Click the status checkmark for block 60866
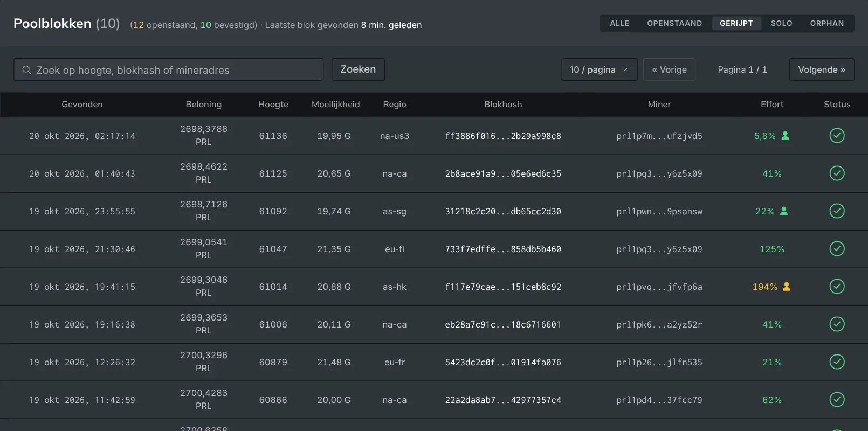The height and width of the screenshot is (431, 868). [x=837, y=400]
